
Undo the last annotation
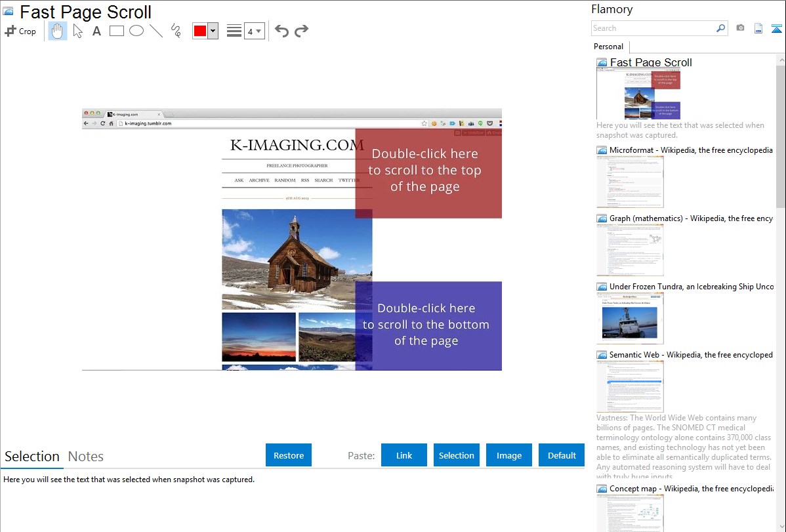pos(281,31)
